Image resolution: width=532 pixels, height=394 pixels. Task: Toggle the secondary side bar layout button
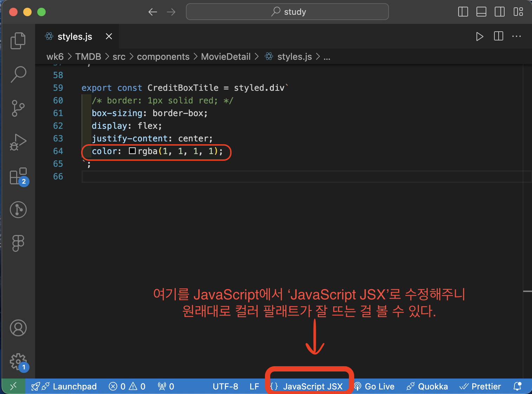(x=500, y=12)
